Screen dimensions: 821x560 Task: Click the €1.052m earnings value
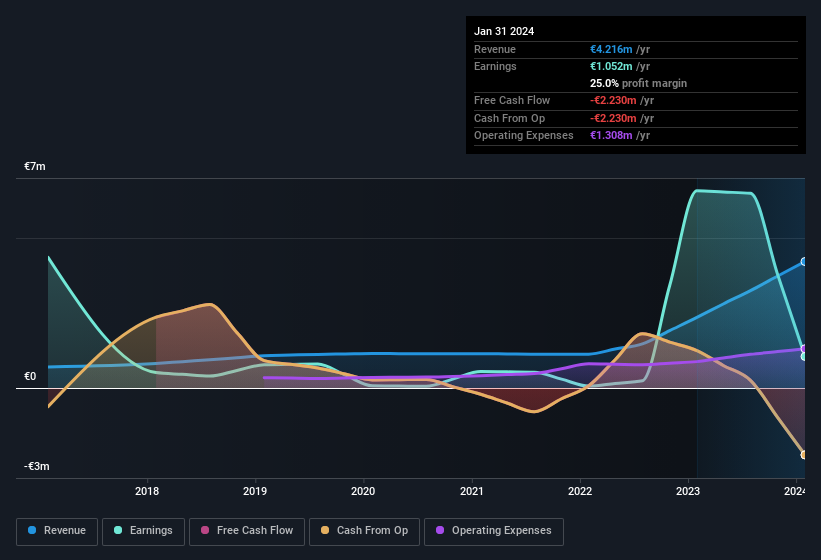tap(611, 66)
